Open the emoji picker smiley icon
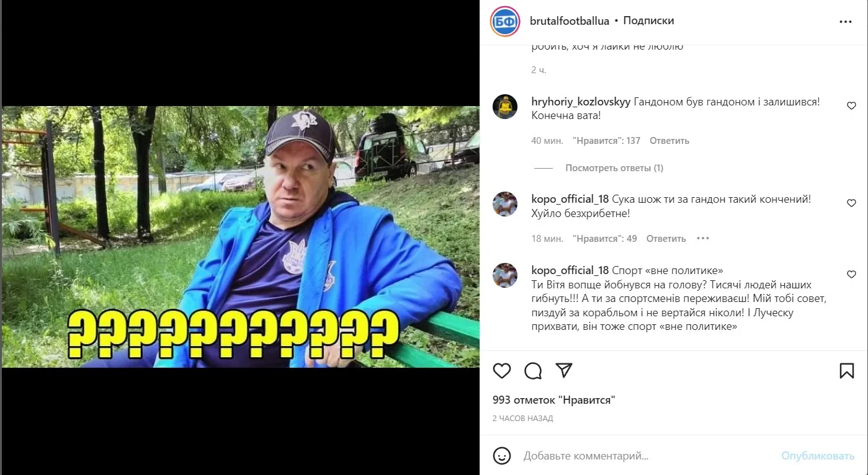The height and width of the screenshot is (475, 868). pos(501,456)
